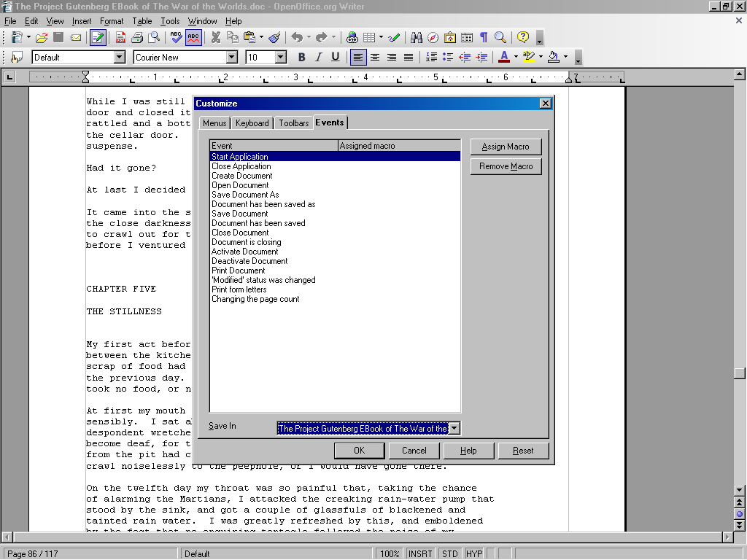Viewport: 747px width, 560px height.
Task: Open Find & Replace binoculars icon
Action: 417,37
